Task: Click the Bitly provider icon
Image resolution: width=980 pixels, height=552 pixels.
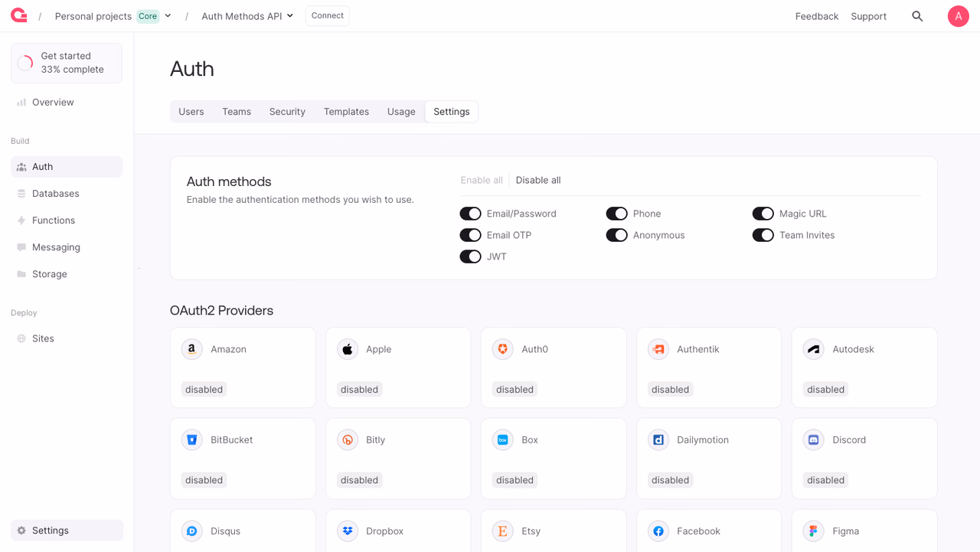Action: click(348, 440)
